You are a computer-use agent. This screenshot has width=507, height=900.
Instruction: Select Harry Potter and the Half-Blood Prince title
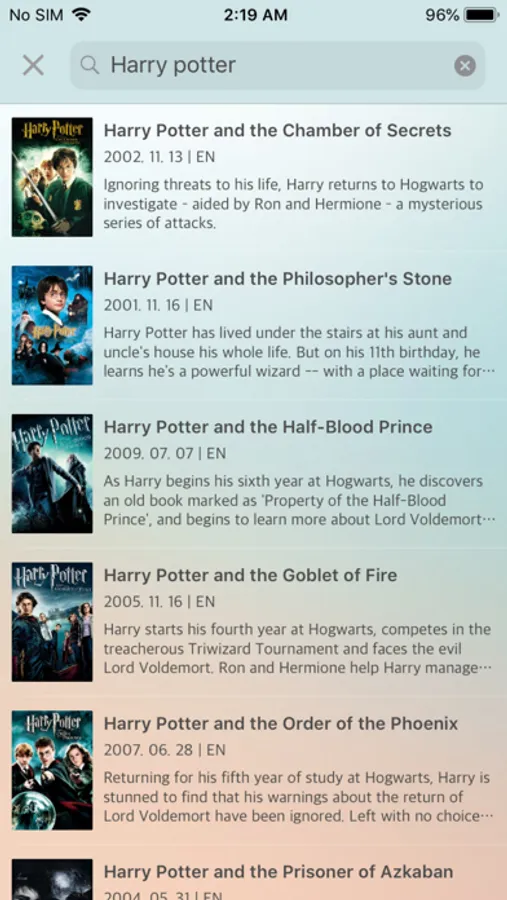(268, 427)
